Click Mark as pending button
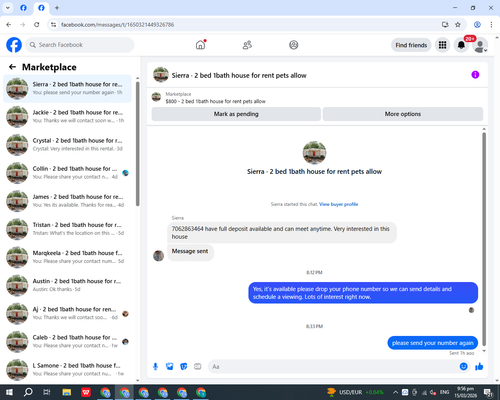This screenshot has width=500, height=400. 236,114
